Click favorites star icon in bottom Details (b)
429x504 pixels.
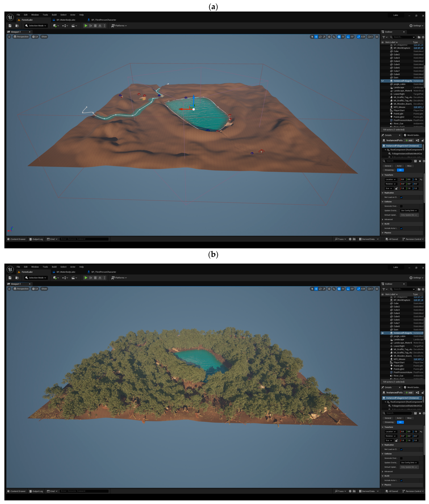click(420, 413)
